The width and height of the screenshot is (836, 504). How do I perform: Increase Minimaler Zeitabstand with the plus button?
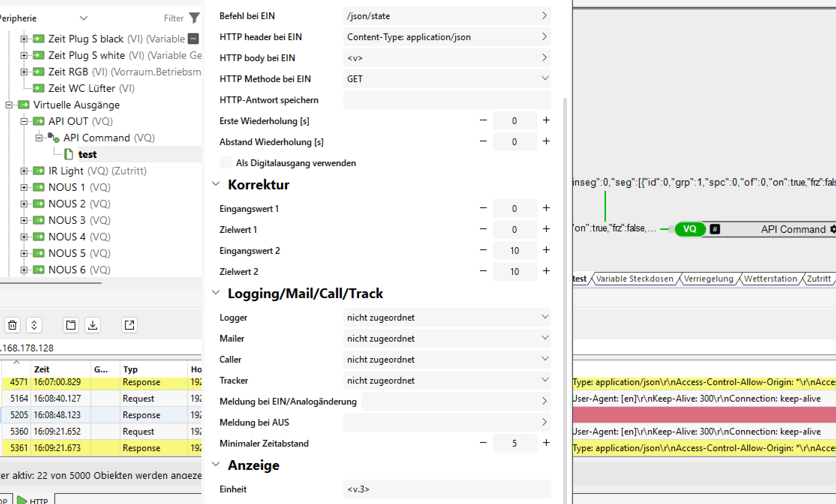click(546, 443)
